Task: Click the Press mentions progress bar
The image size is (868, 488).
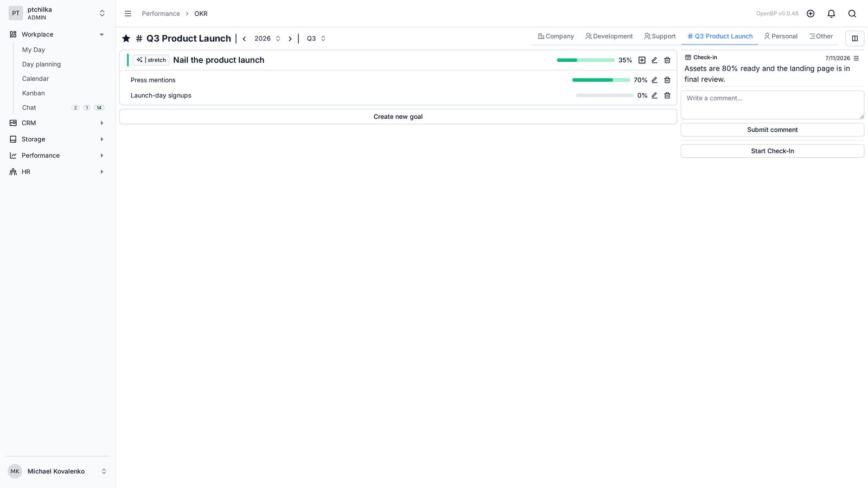Action: coord(601,80)
